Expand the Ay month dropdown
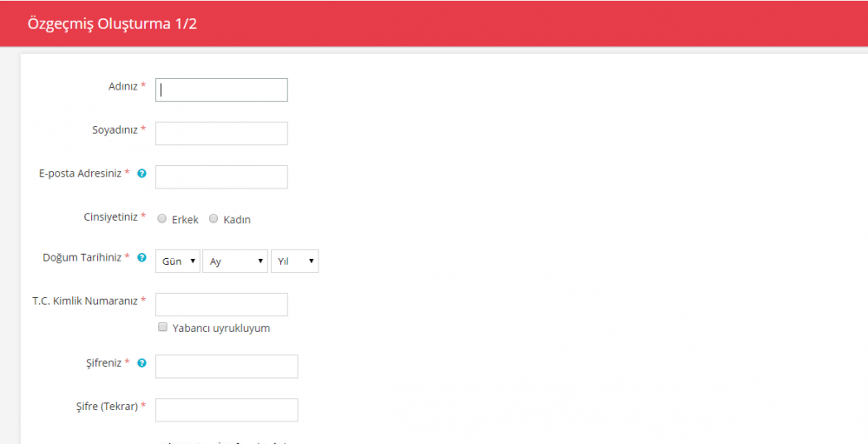 (x=235, y=261)
